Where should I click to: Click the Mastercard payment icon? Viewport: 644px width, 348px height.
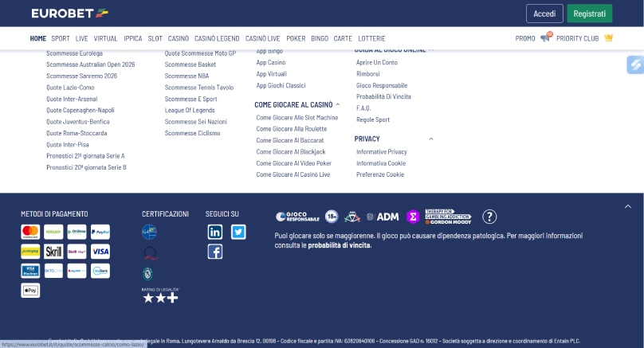(x=30, y=232)
